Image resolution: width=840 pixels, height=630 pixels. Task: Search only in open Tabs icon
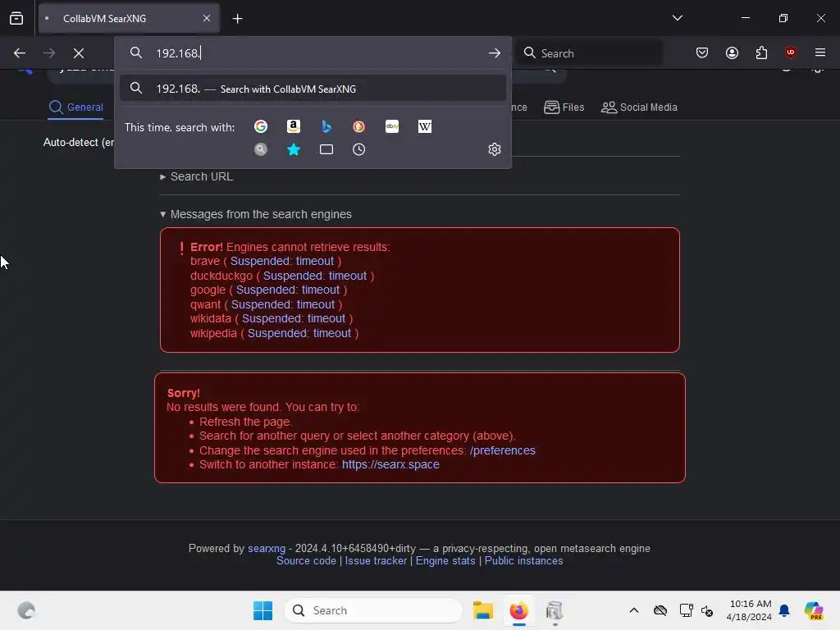tap(326, 149)
